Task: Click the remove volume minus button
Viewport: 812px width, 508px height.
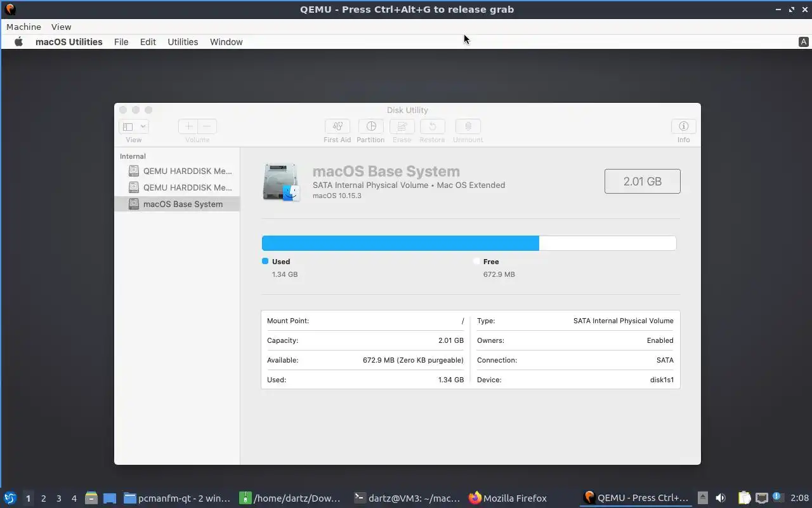Action: (207, 126)
